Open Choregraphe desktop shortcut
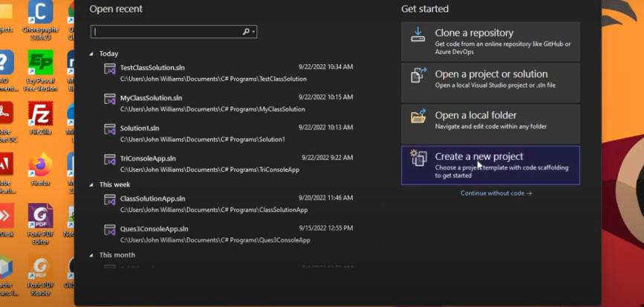Viewport: 644px width, 307px height. click(x=40, y=21)
